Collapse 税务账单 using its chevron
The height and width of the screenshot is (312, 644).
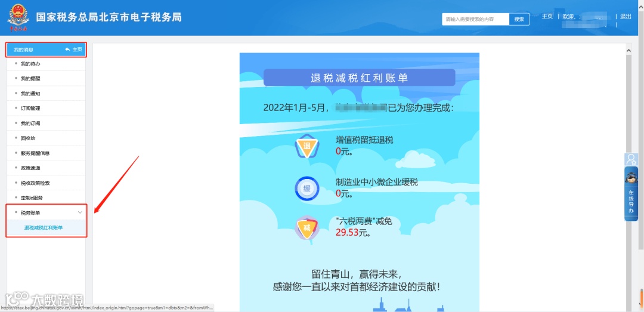click(x=80, y=212)
